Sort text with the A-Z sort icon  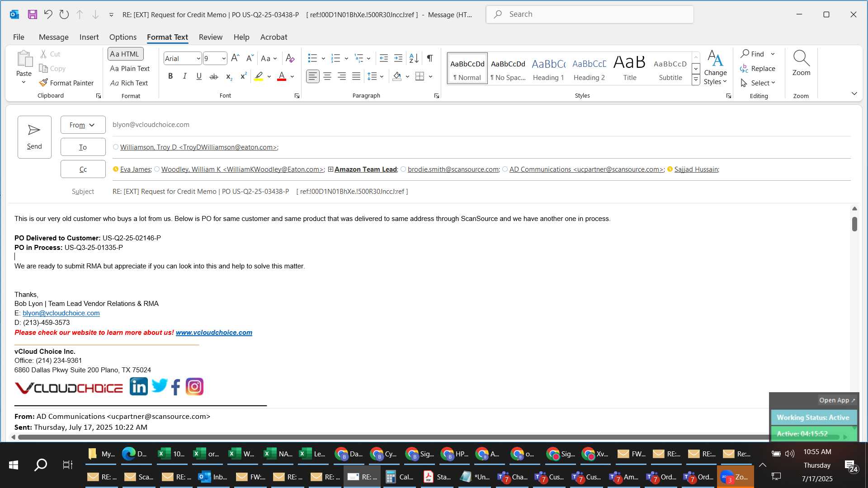click(414, 58)
